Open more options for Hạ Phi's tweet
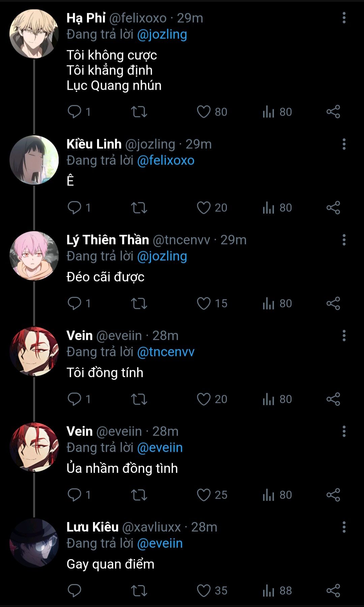Screen dimensions: 364x607 [x=344, y=18]
